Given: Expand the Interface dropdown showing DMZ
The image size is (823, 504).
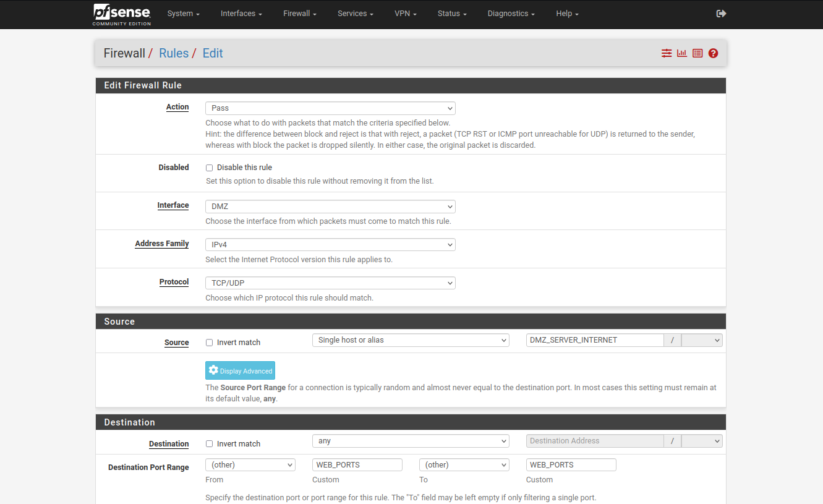Looking at the screenshot, I should 330,207.
